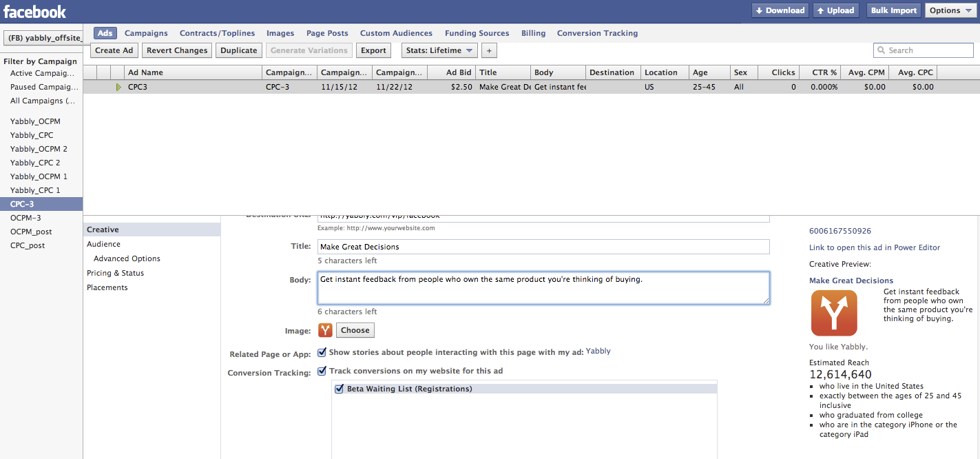The image size is (980, 459).
Task: Open the Options dropdown menu
Action: [950, 10]
